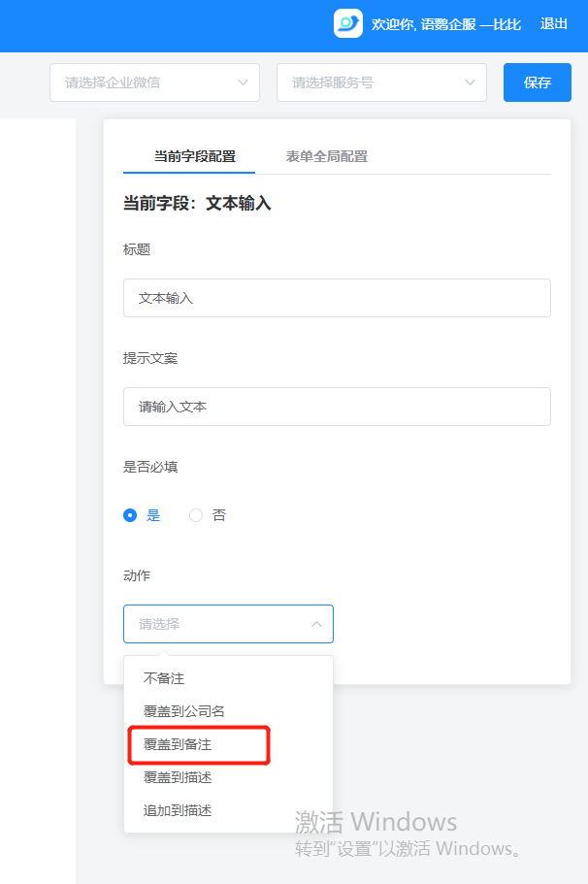
Task: Select the 是 radio button
Action: tap(130, 515)
